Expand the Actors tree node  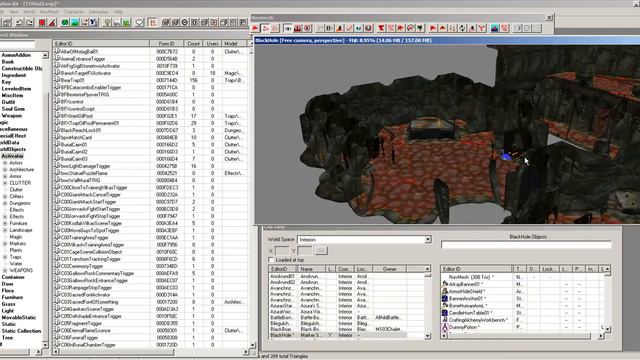point(5,163)
